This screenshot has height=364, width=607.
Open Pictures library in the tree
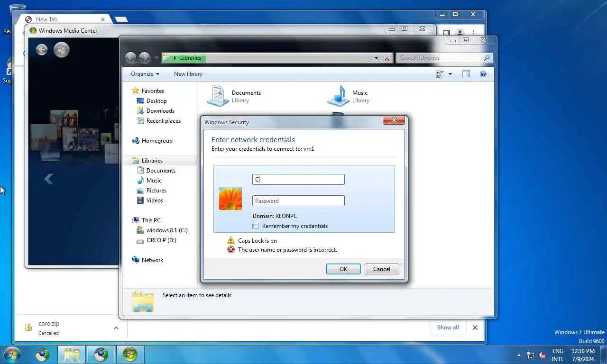pos(156,191)
